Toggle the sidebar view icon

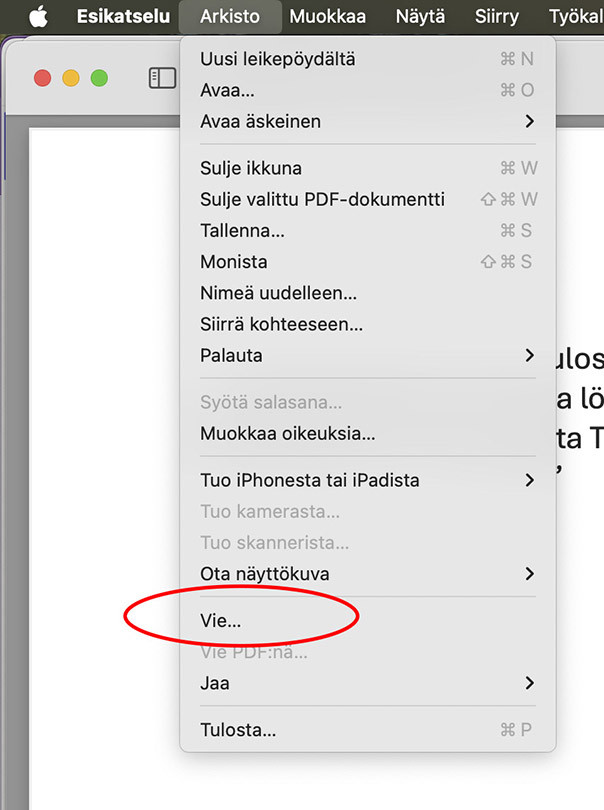pos(162,78)
